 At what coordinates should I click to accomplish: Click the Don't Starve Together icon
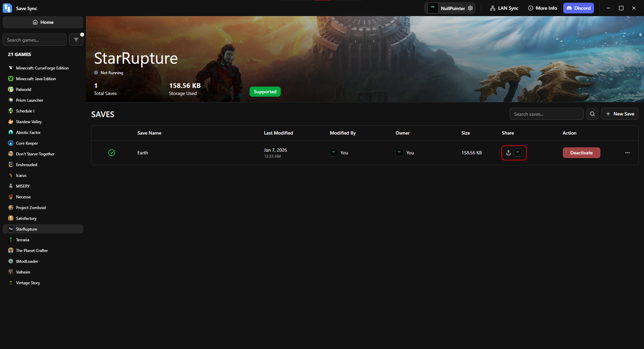[x=11, y=154]
